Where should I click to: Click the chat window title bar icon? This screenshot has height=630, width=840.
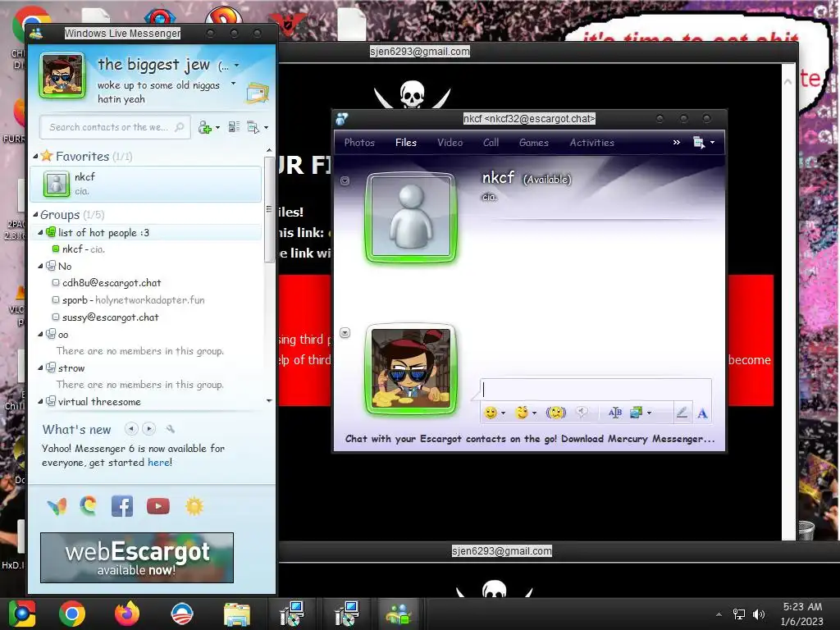[x=342, y=119]
